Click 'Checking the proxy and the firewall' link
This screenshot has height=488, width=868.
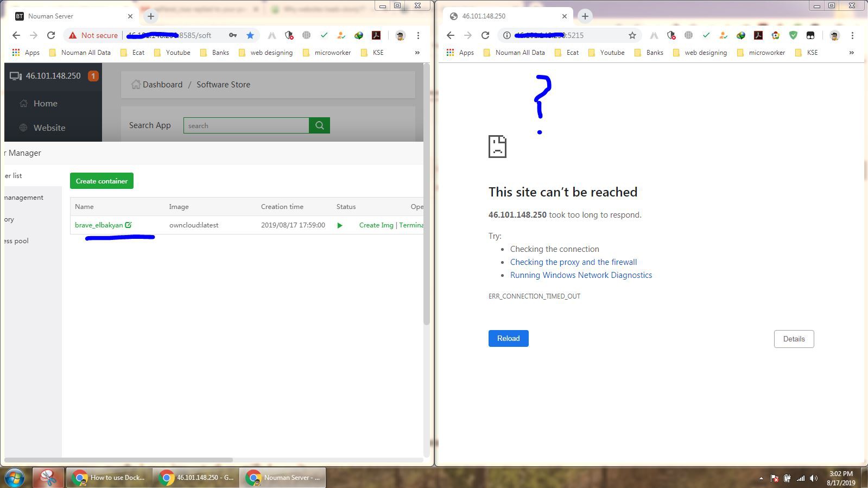[x=573, y=262]
